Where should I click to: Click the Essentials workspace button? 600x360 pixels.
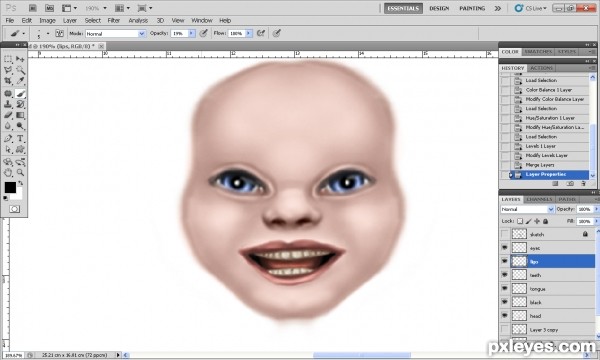pyautogui.click(x=403, y=8)
